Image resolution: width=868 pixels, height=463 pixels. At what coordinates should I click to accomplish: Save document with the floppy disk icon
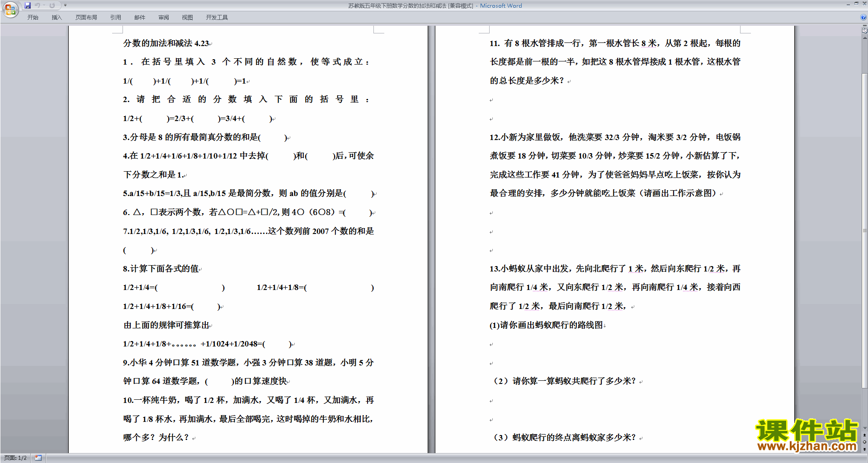[x=28, y=5]
